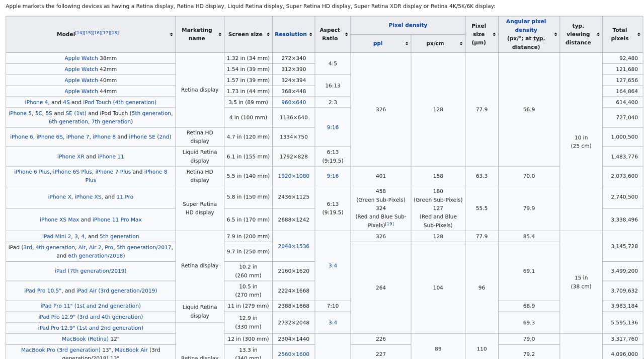Open MacBook Pro (3rd generation) link
Screen dimensions: 644x359
coord(61,350)
